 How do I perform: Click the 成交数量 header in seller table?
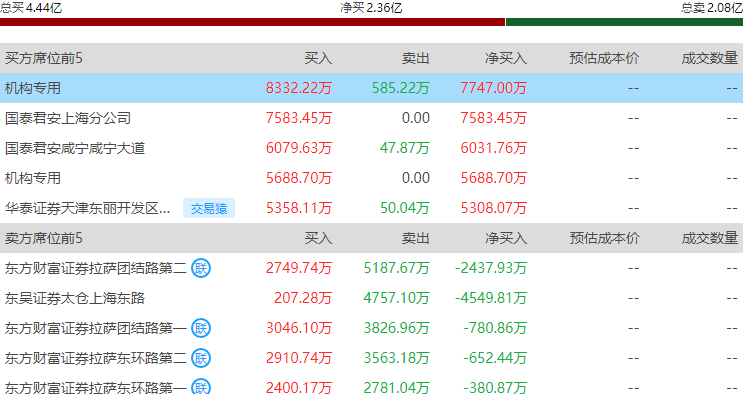point(709,238)
